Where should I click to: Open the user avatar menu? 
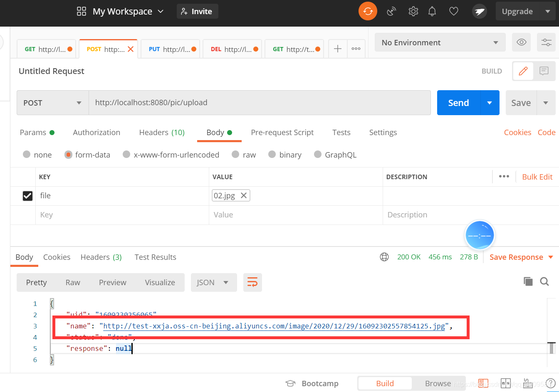(x=480, y=11)
